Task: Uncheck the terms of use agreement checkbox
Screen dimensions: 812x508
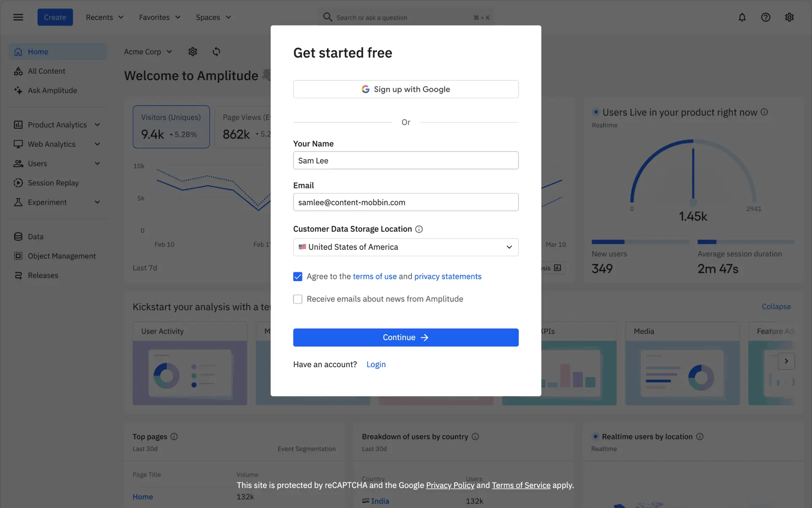Action: 298,276
